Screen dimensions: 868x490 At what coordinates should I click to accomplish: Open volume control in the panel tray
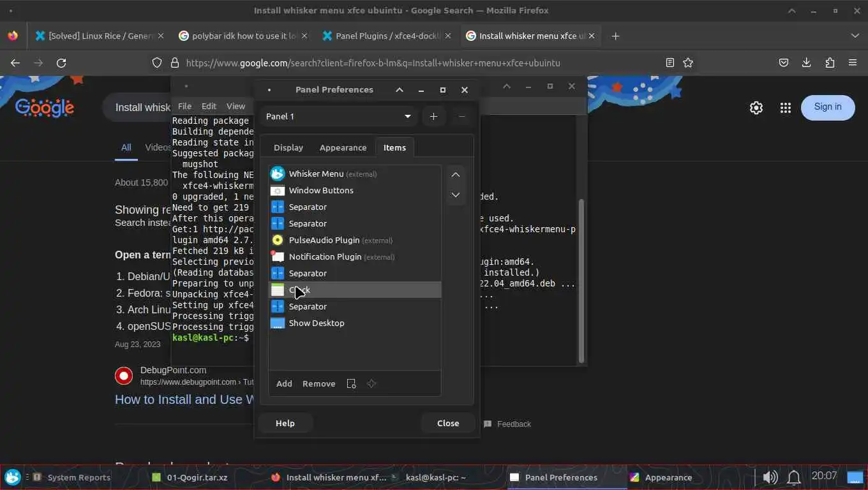[770, 477]
